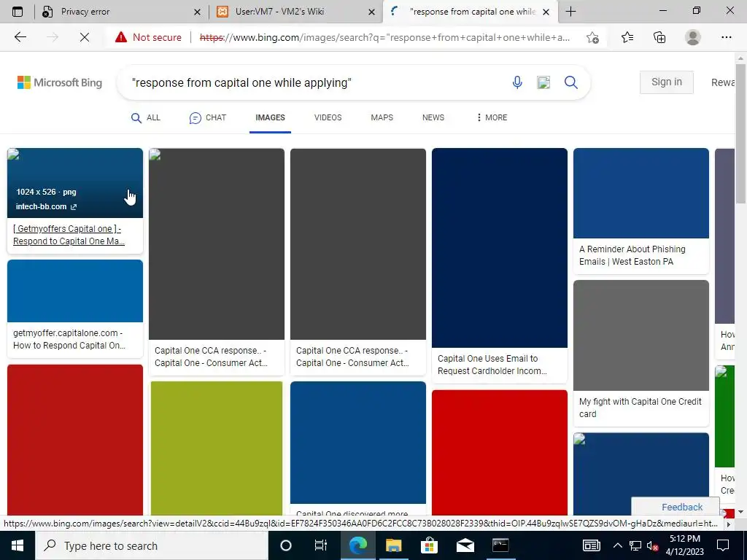This screenshot has height=560, width=747.
Task: Click the browser address bar URL
Action: click(x=384, y=37)
